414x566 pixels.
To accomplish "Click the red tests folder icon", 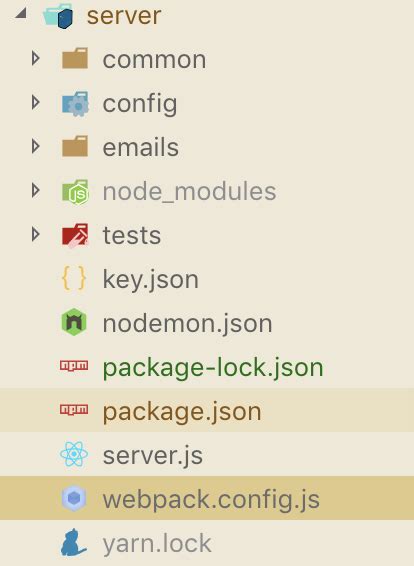I will click(x=75, y=235).
